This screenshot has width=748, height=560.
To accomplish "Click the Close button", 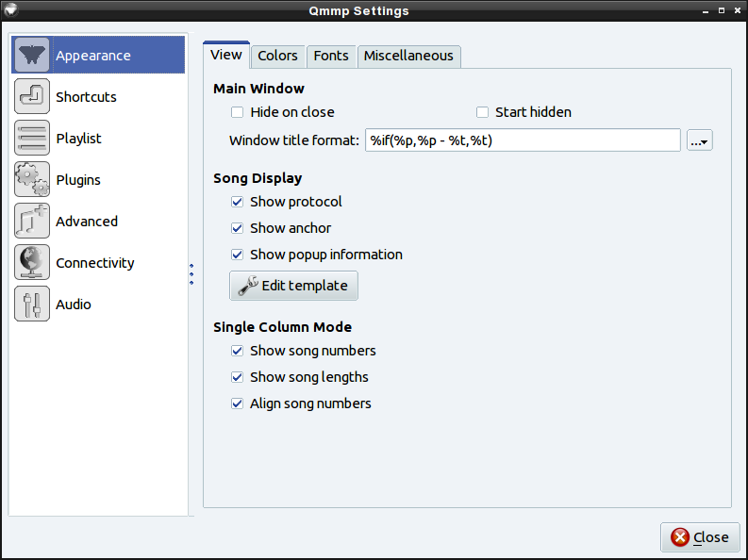I will point(700,537).
